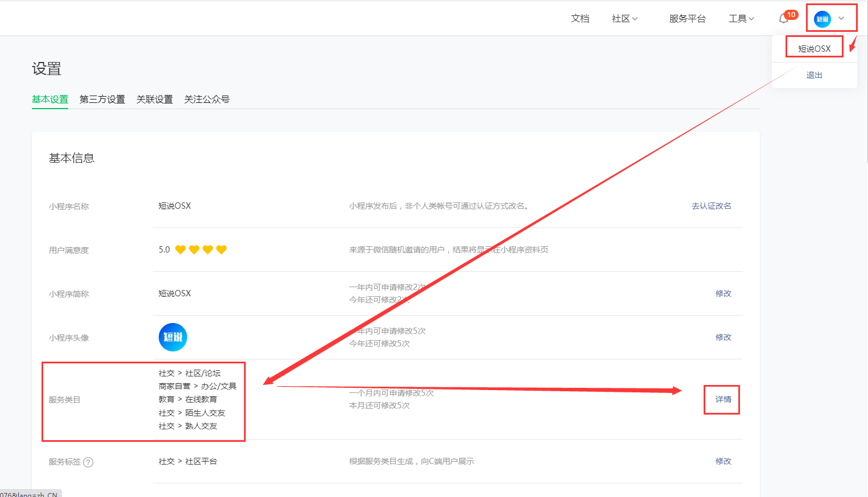The height and width of the screenshot is (497, 868).
Task: Switch to the 关联设置 tab
Action: click(155, 100)
